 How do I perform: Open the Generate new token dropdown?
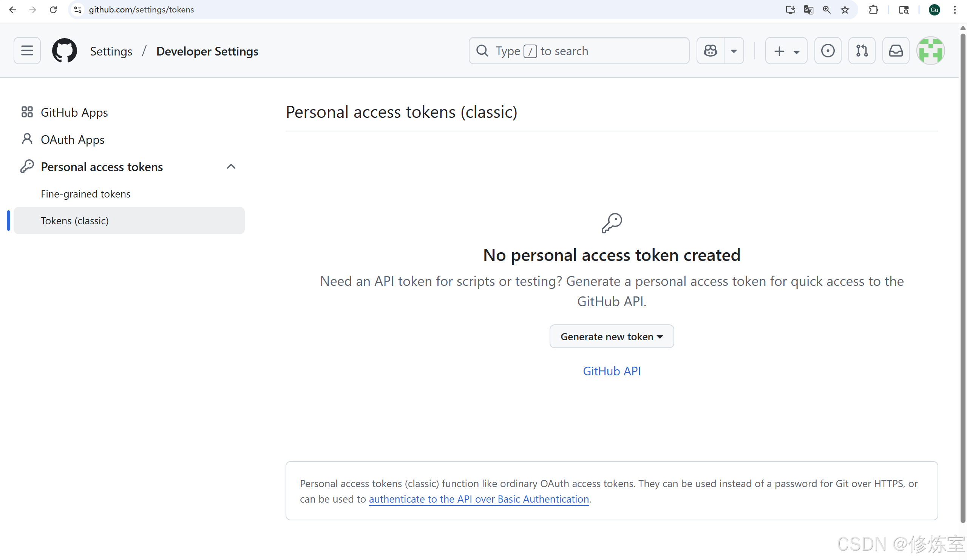click(612, 336)
